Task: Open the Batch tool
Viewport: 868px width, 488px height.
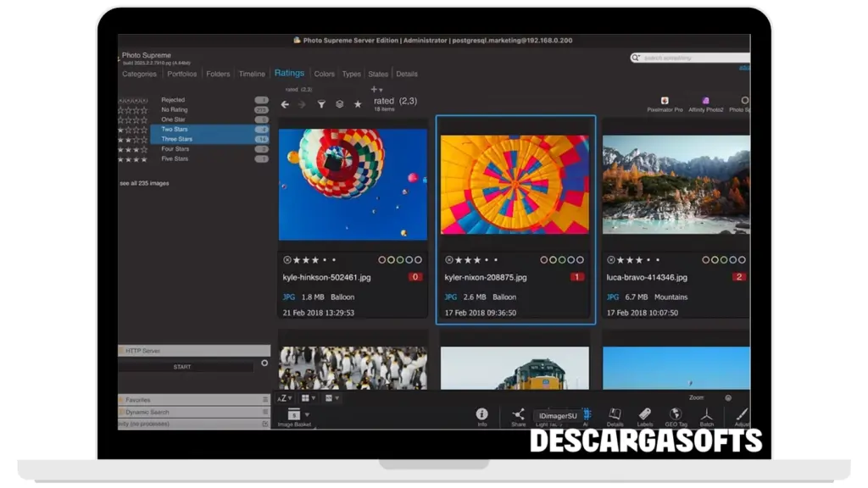Action: click(x=707, y=414)
